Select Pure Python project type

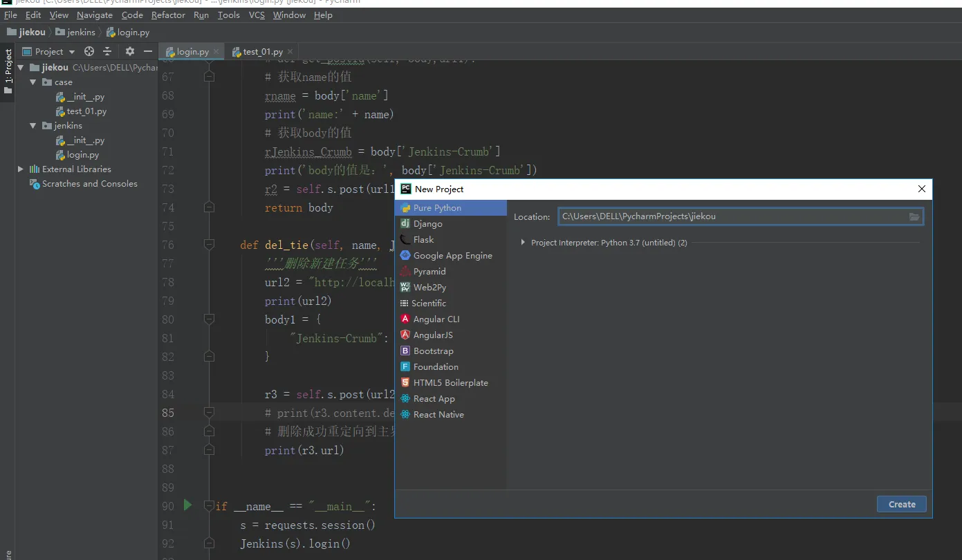pos(450,208)
